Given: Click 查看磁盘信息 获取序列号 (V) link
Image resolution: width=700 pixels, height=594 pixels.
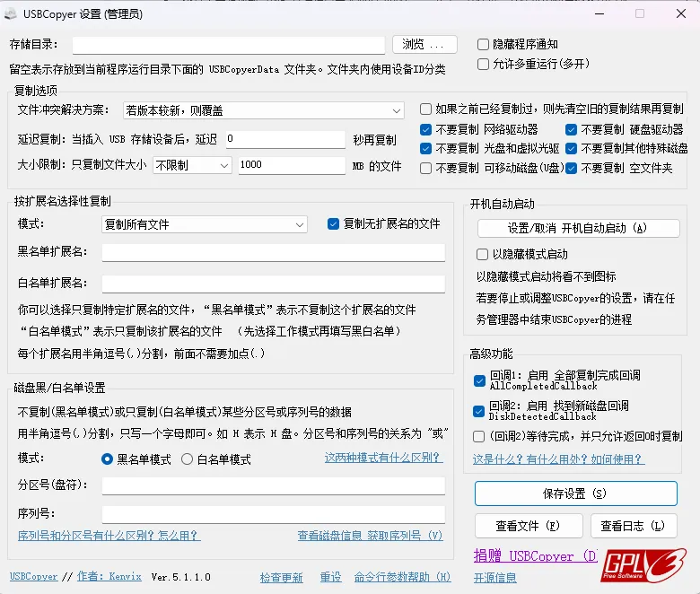Looking at the screenshot, I should [x=370, y=536].
